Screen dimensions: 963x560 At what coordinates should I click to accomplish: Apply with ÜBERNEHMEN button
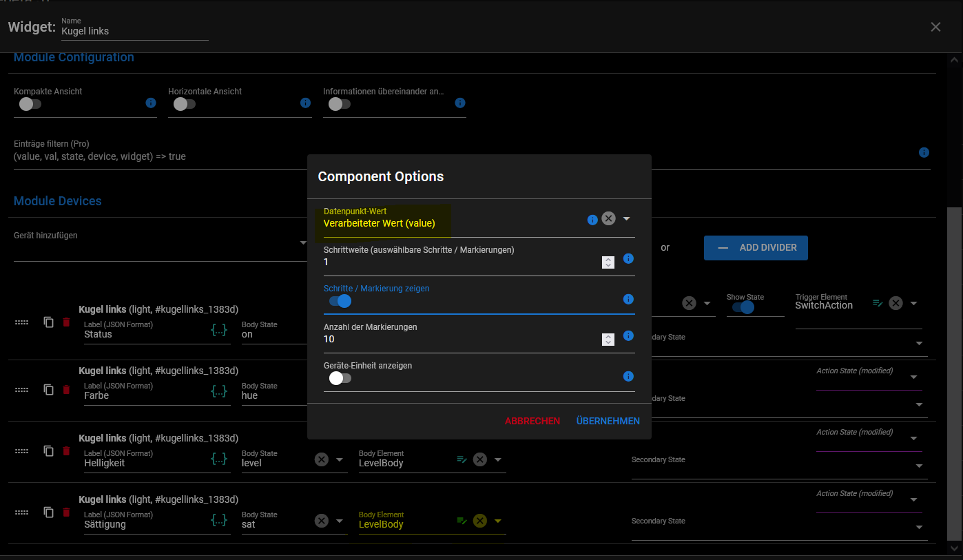pos(608,421)
